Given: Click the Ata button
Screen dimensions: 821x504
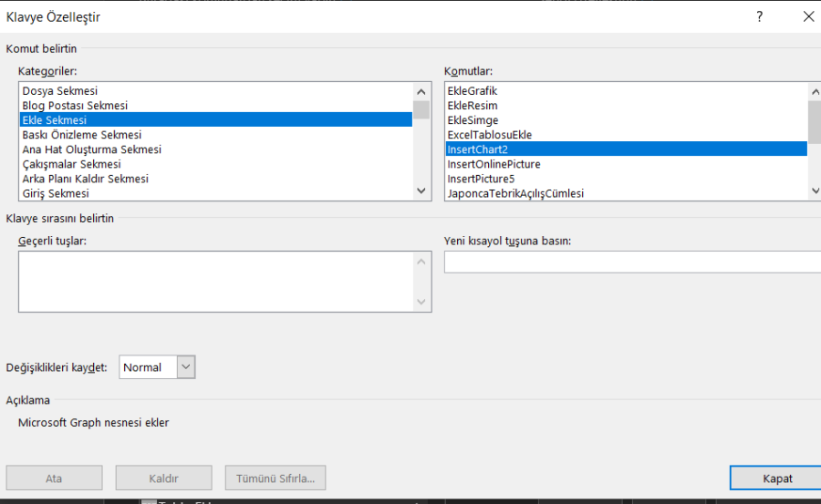Looking at the screenshot, I should [54, 478].
